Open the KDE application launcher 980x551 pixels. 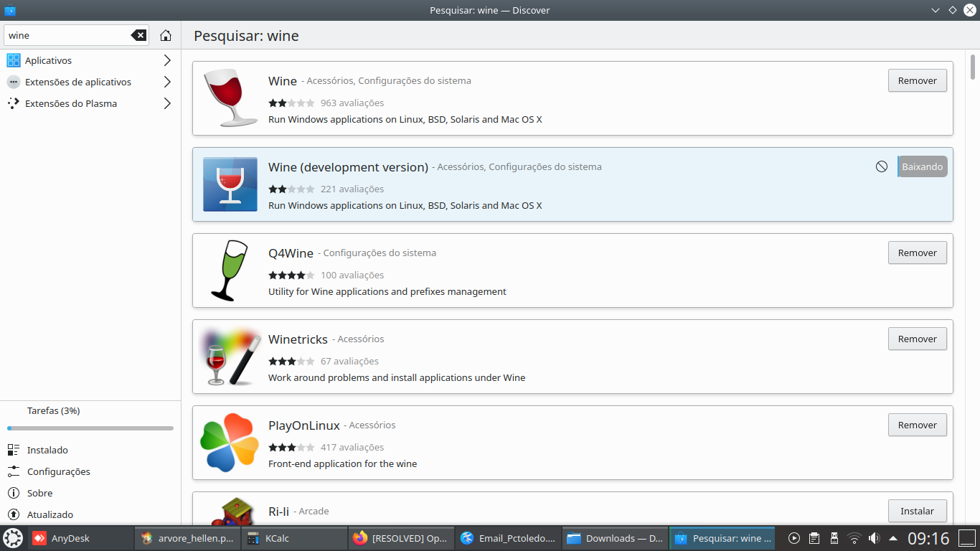[x=13, y=538]
